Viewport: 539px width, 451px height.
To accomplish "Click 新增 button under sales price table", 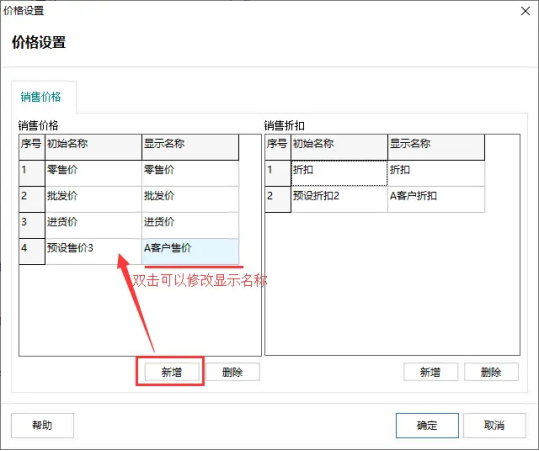I will (x=172, y=372).
